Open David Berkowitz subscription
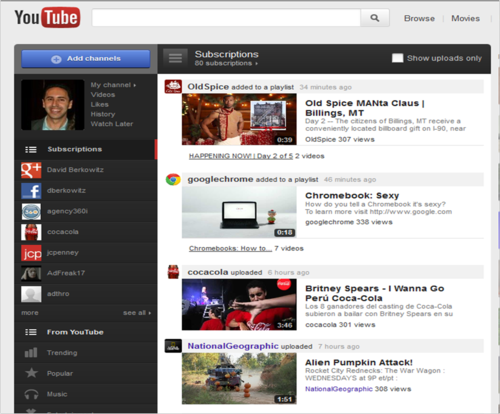Screen dimensions: 500x414 pyautogui.click(x=75, y=170)
